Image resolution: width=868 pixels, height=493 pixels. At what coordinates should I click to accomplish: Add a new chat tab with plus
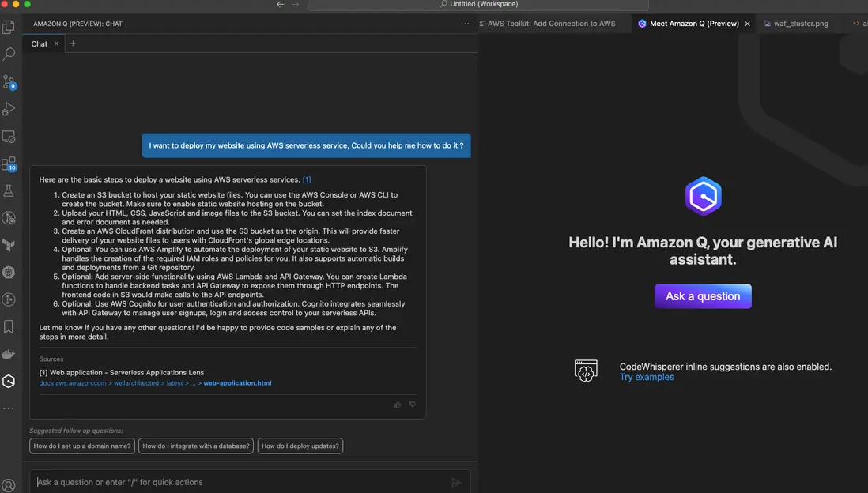click(73, 43)
